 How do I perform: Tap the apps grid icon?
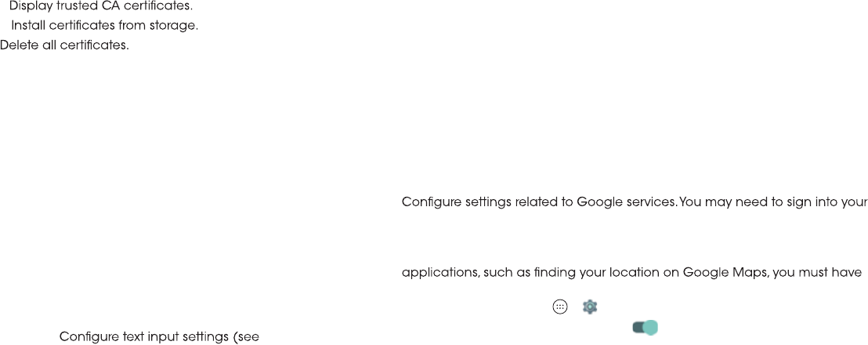[x=559, y=307]
